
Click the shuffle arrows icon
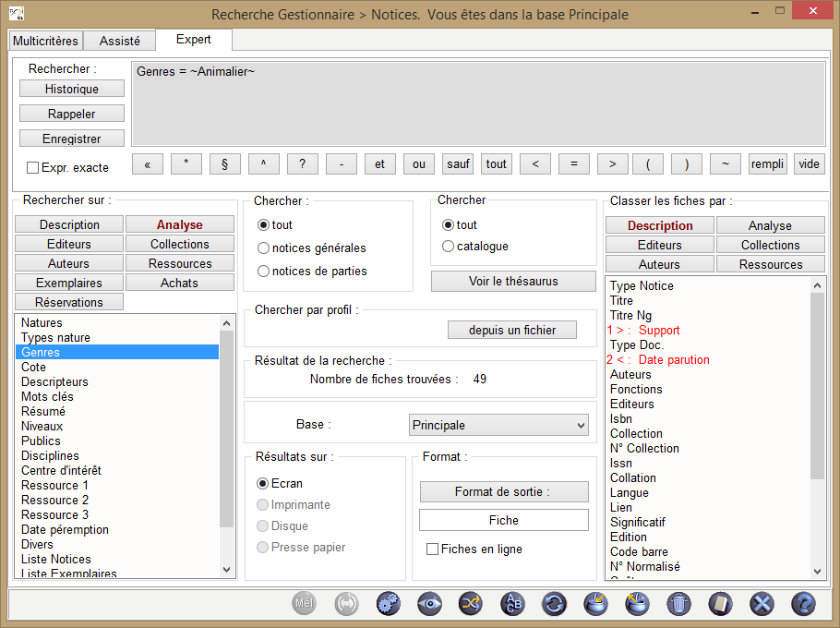tap(471, 604)
